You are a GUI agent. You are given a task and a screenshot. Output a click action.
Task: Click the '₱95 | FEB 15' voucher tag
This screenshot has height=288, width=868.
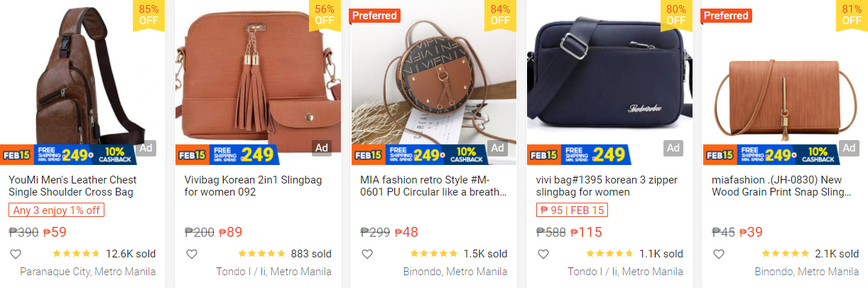click(572, 210)
